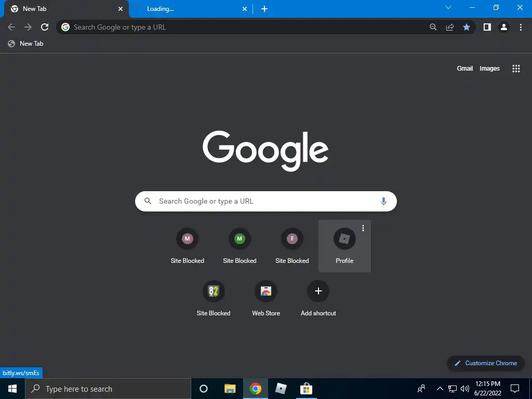Switch to the Loading... tab
Screen dimensions: 532x399
coord(191,9)
